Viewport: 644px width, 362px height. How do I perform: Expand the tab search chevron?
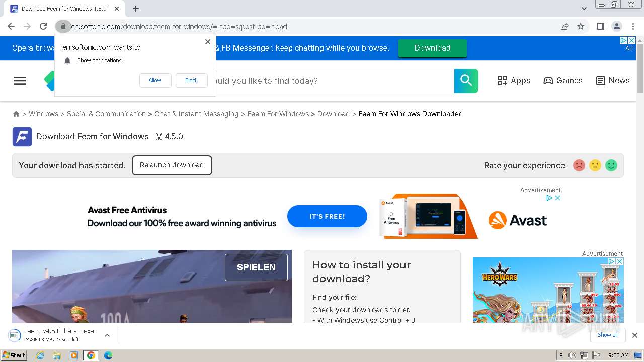point(584,9)
